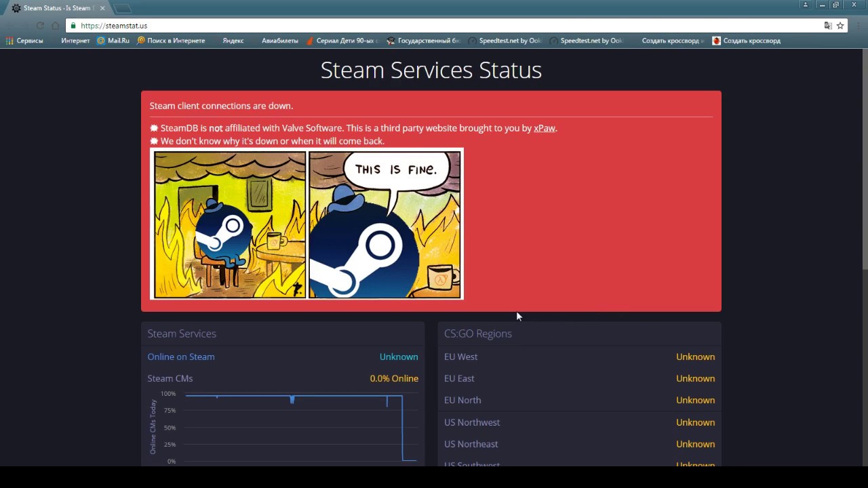Open the Яндекс bookmark
This screenshot has width=868, height=488.
coord(233,41)
